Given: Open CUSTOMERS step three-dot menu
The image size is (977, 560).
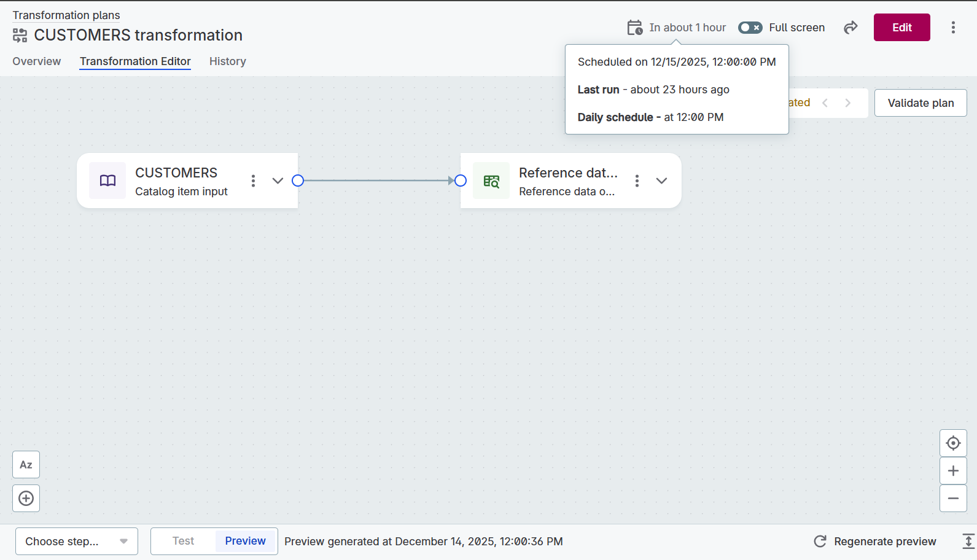Looking at the screenshot, I should [253, 181].
